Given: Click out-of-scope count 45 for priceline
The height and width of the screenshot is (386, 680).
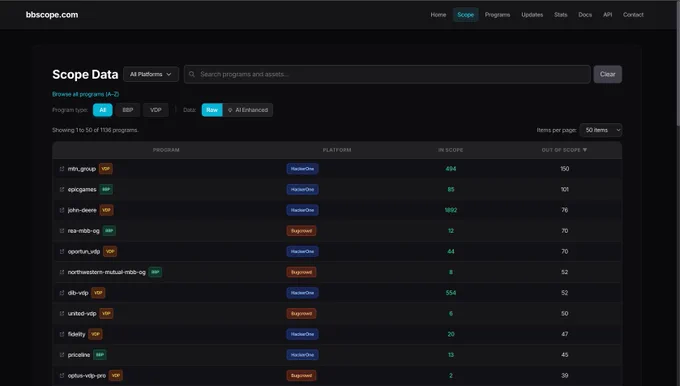Looking at the screenshot, I should (x=565, y=355).
